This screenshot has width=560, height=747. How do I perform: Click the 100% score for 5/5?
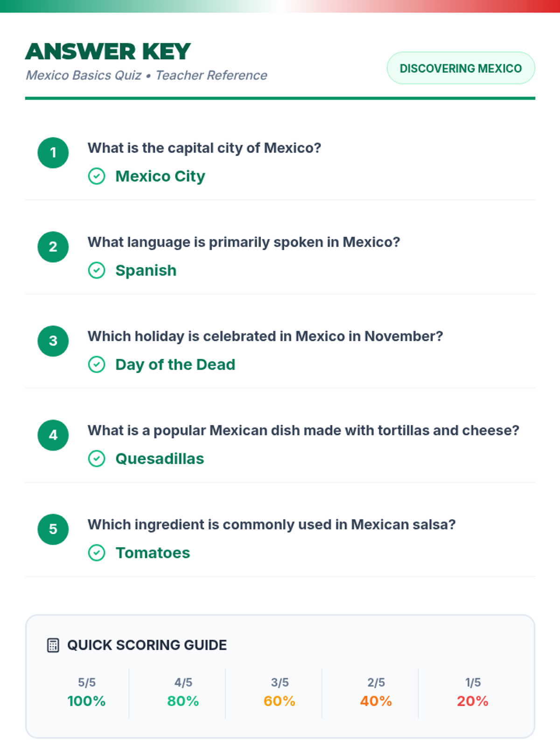(x=86, y=701)
